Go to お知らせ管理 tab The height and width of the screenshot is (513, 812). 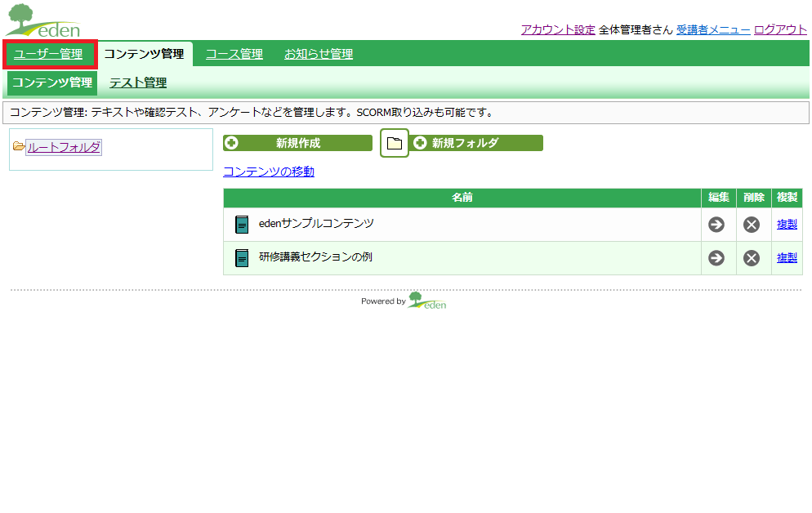tap(319, 54)
